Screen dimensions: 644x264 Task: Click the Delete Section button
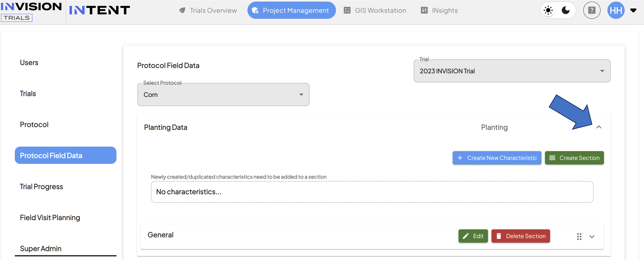tap(521, 236)
